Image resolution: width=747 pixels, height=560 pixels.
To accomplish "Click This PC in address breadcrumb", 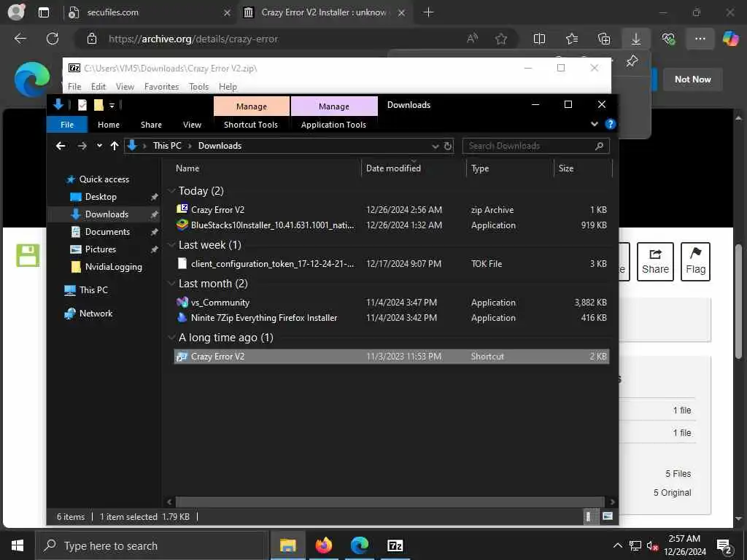I will pyautogui.click(x=167, y=146).
